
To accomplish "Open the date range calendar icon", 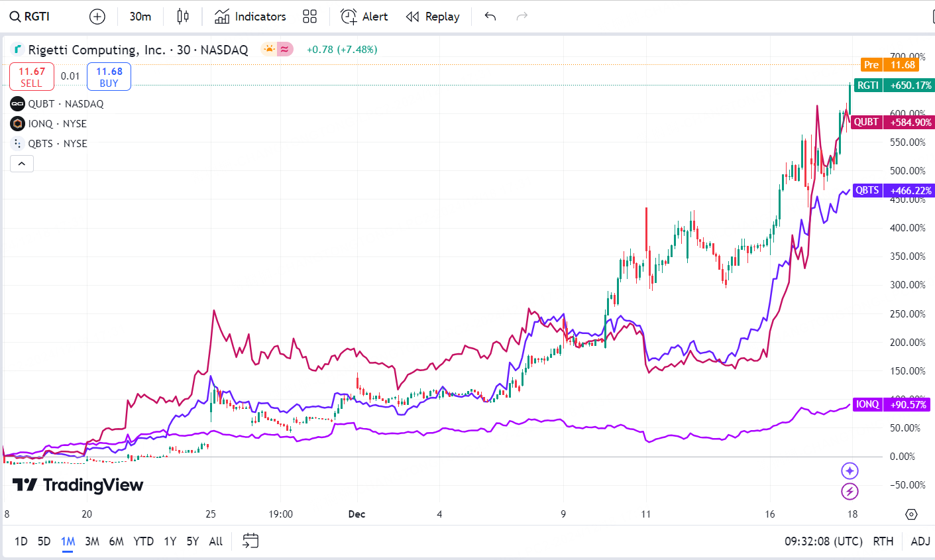I will tap(250, 541).
